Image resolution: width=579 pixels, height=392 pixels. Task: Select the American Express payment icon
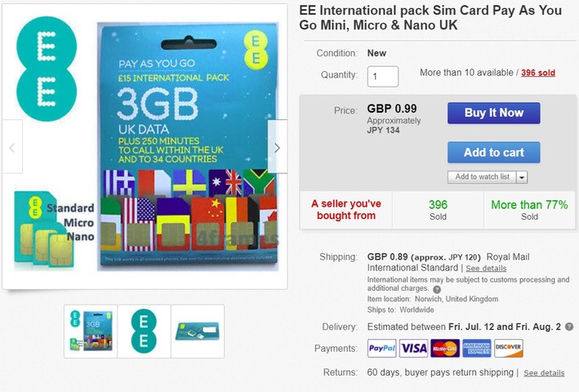[477, 348]
